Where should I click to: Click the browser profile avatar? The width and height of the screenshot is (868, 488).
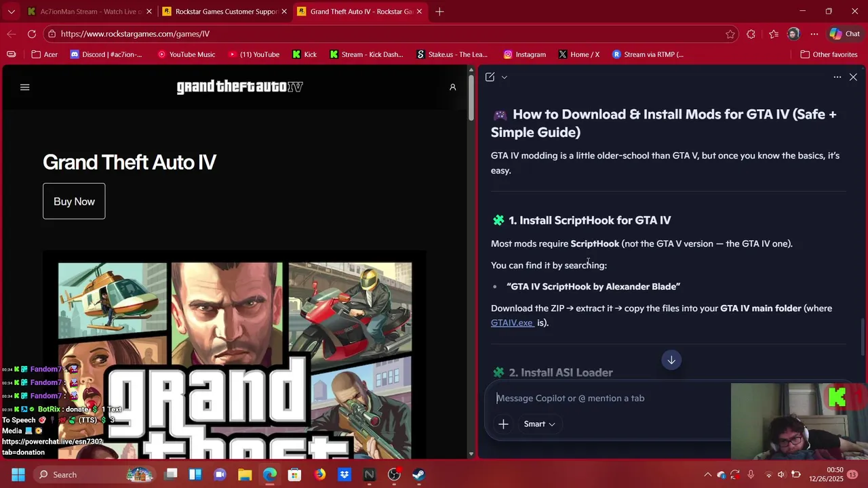coord(793,34)
